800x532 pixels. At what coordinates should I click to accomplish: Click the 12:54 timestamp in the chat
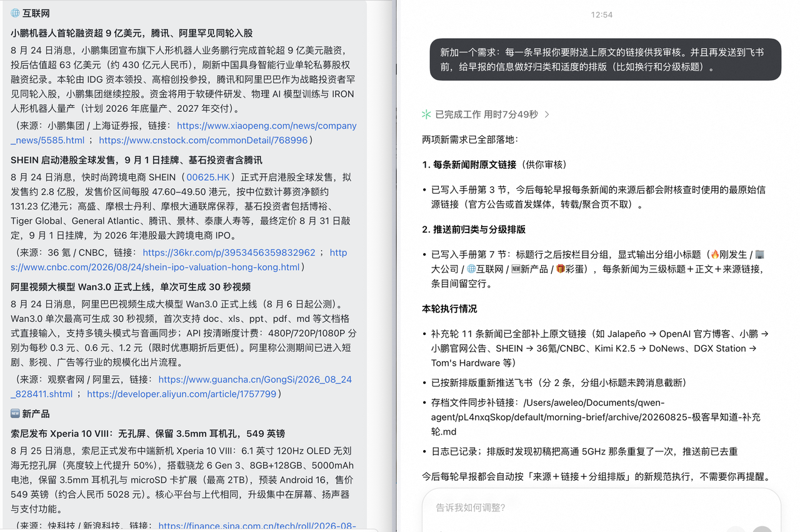[602, 14]
